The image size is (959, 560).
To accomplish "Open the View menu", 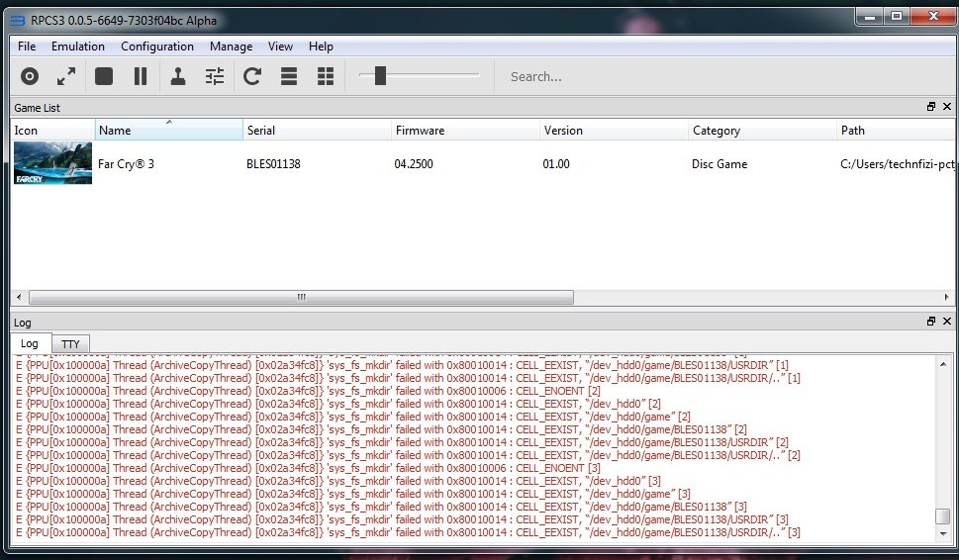I will 280,47.
